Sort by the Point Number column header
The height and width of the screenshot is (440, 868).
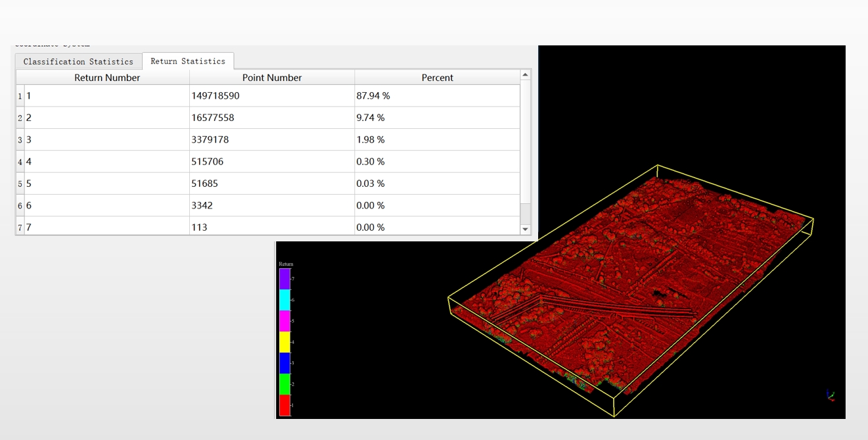click(272, 78)
